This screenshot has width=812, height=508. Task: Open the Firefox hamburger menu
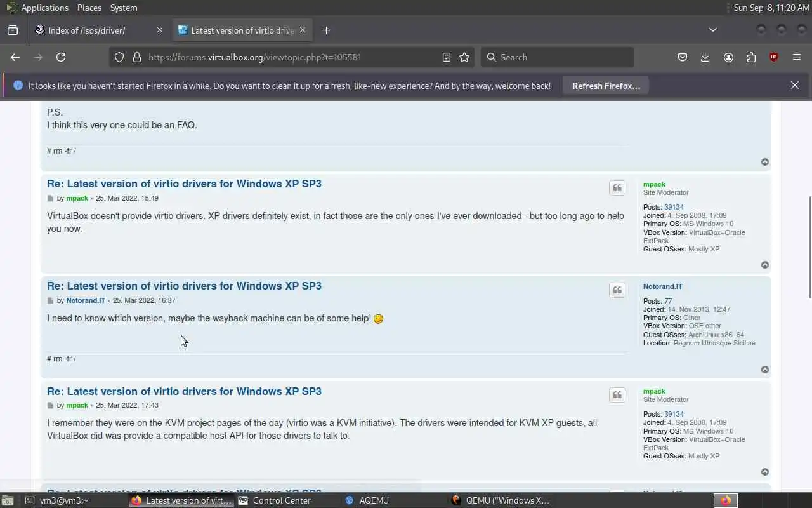[797, 57]
